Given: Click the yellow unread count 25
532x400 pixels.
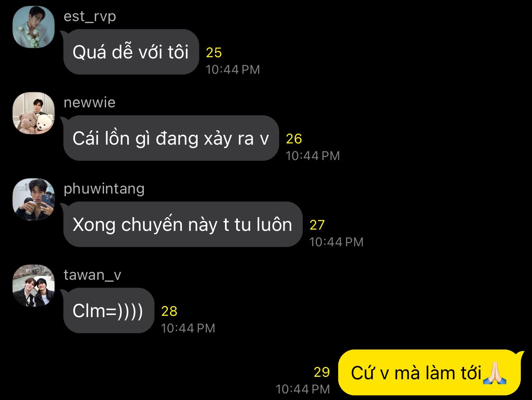Looking at the screenshot, I should click(214, 53).
